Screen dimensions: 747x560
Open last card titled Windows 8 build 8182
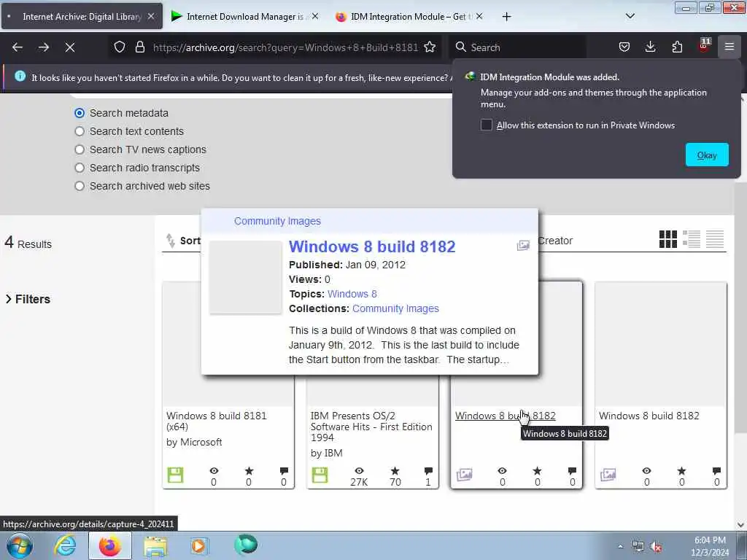(x=649, y=416)
